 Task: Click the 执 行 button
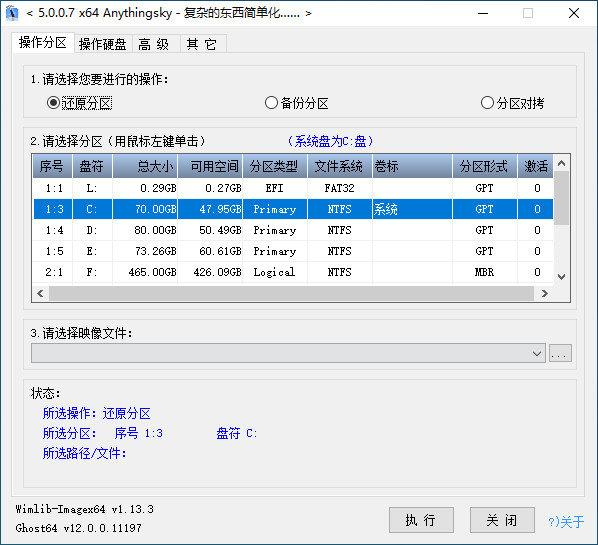(421, 520)
